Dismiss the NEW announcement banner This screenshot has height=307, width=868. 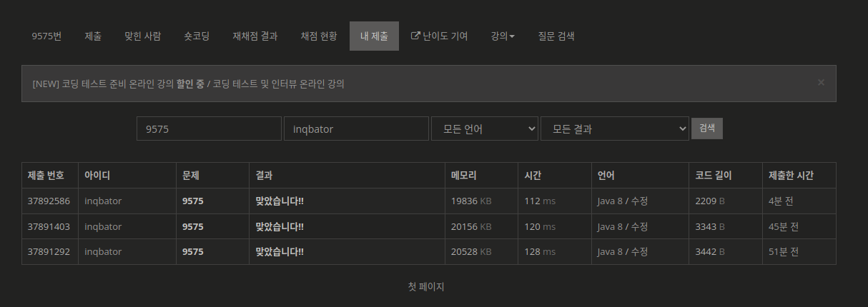tap(821, 82)
